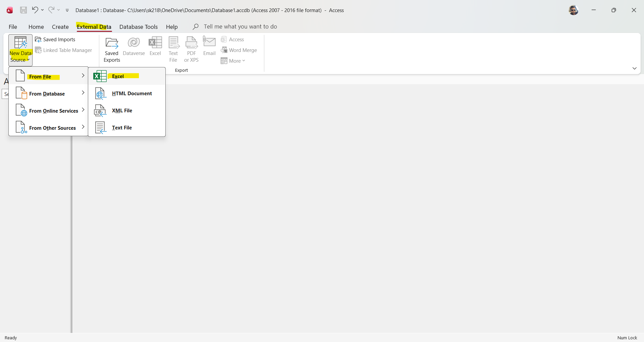Click the Tell me what you want to do box

point(240,26)
